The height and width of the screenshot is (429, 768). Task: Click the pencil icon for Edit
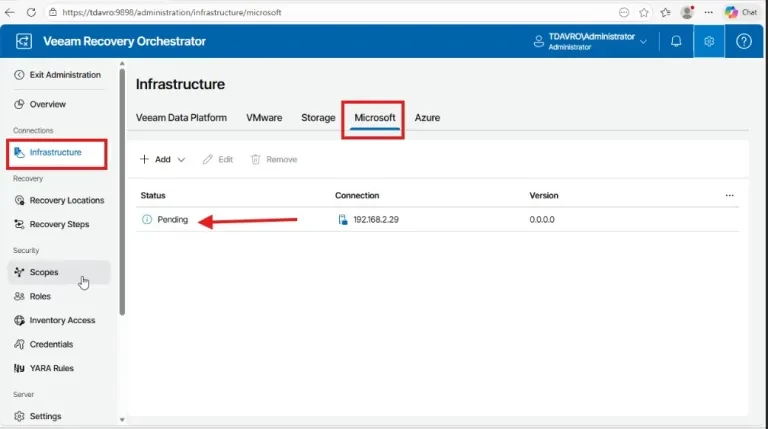click(x=208, y=160)
